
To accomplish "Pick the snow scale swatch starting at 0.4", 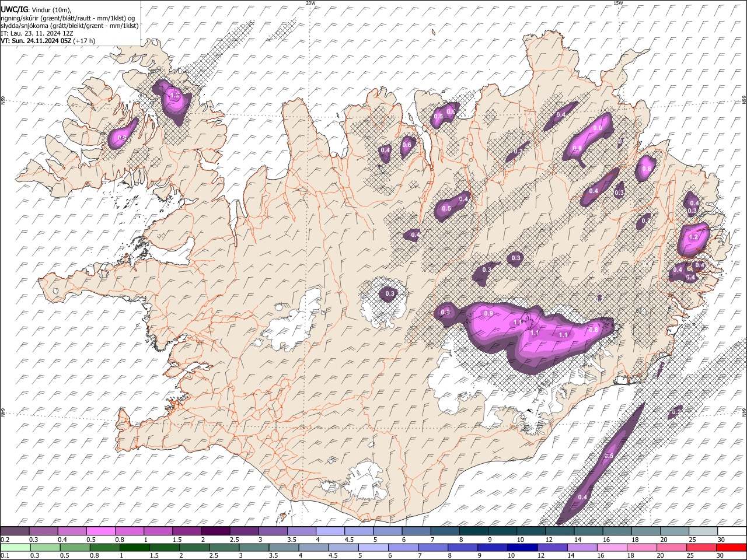I will (72, 531).
